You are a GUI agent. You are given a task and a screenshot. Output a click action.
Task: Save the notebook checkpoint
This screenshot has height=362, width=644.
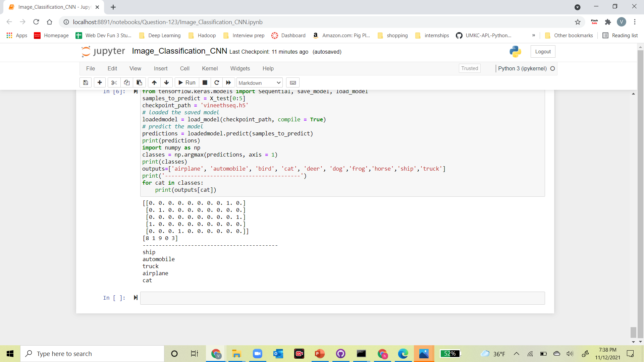point(86,82)
